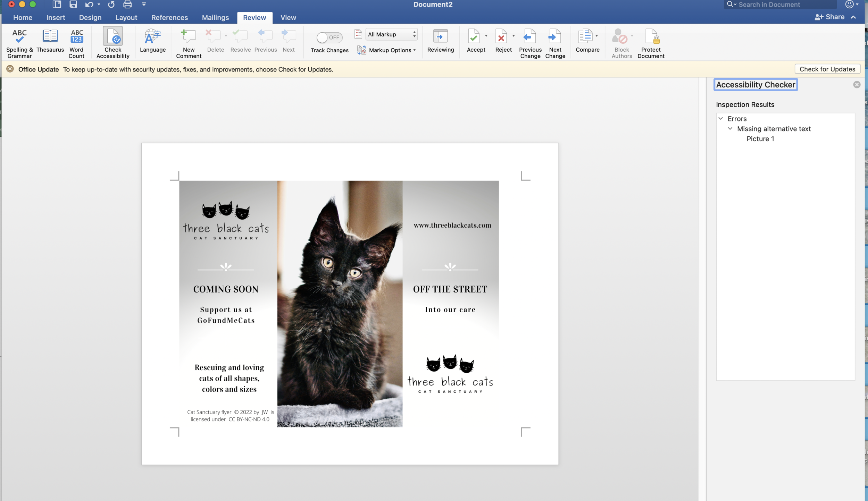868x501 pixels.
Task: Collapse the Errors tree group
Action: (721, 119)
